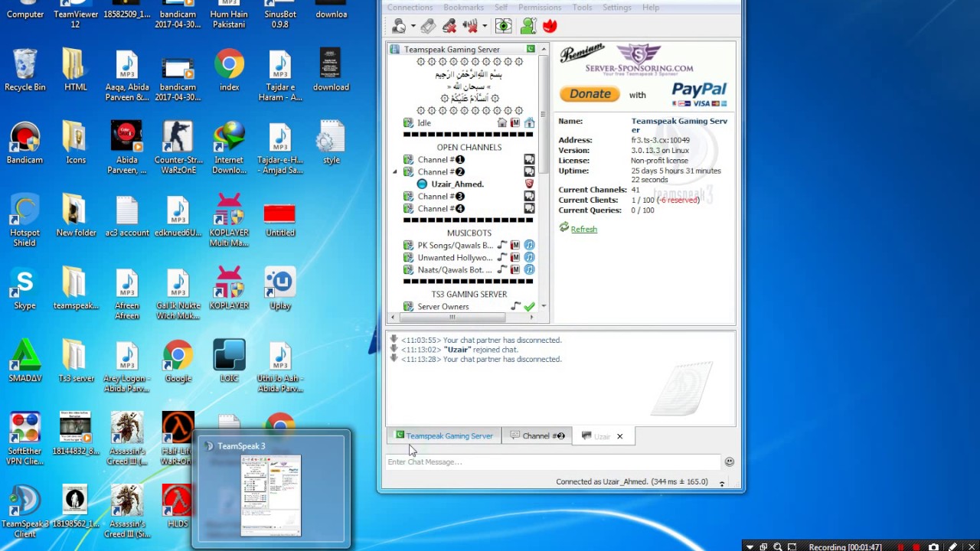This screenshot has height=551, width=980.
Task: Click the Connect/Away status toolbar icon
Action: click(399, 26)
